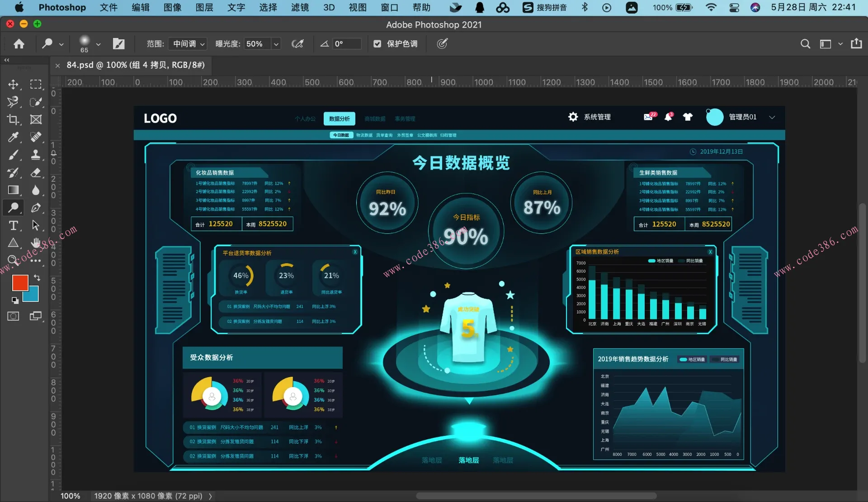Pick the Eyedropper tool
Viewport: 868px width, 502px height.
13,137
